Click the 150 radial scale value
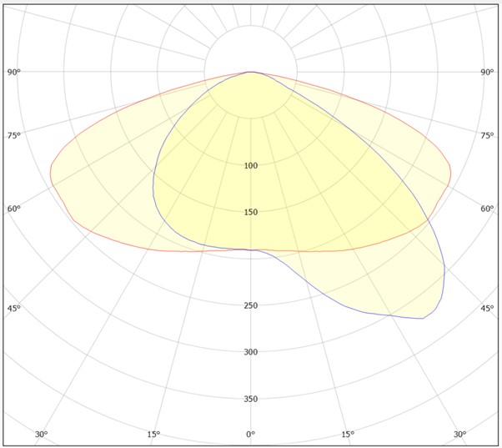The width and height of the screenshot is (502, 448). (x=251, y=213)
